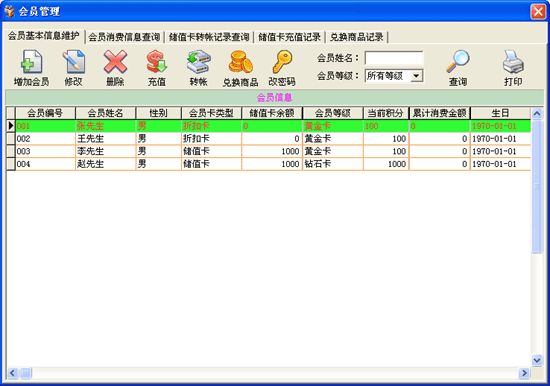
Task: Click the 储值卡余额 column header
Action: coord(272,113)
